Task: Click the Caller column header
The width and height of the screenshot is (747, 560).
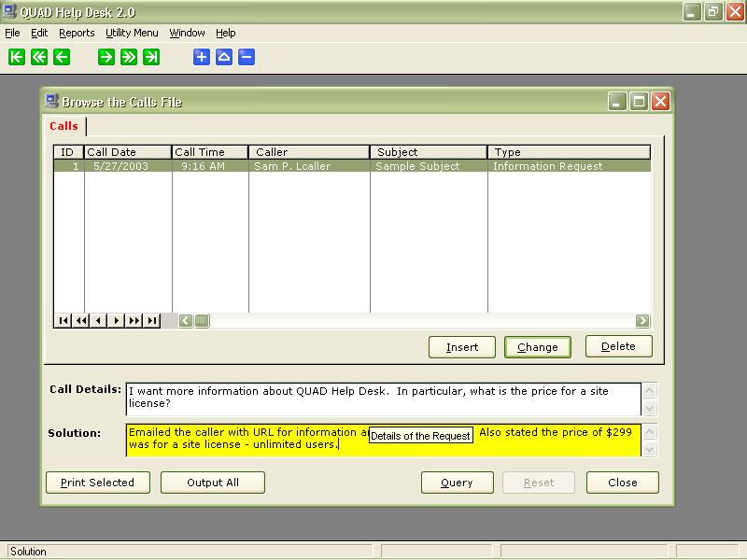Action: [309, 152]
